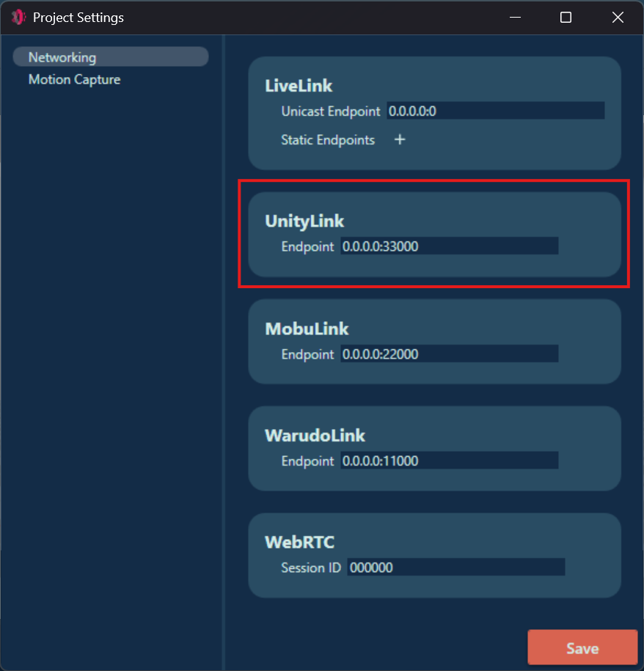Click the LiveLink Unicast Endpoint field
The height and width of the screenshot is (671, 644).
pos(495,111)
